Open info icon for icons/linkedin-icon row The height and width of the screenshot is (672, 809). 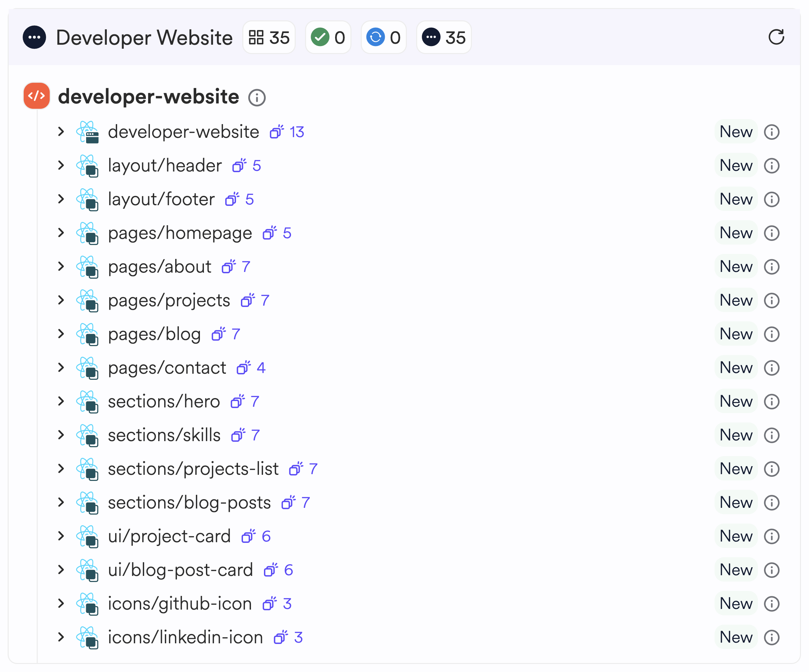click(772, 637)
